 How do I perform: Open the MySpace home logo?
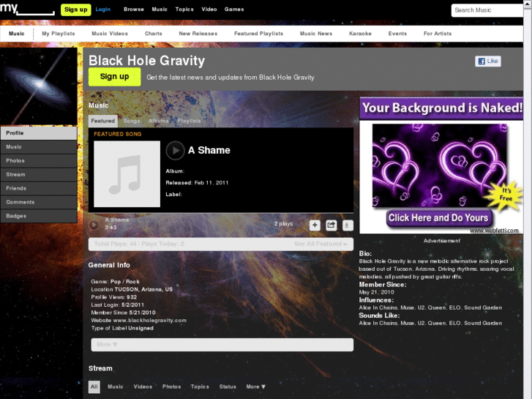[x=27, y=9]
